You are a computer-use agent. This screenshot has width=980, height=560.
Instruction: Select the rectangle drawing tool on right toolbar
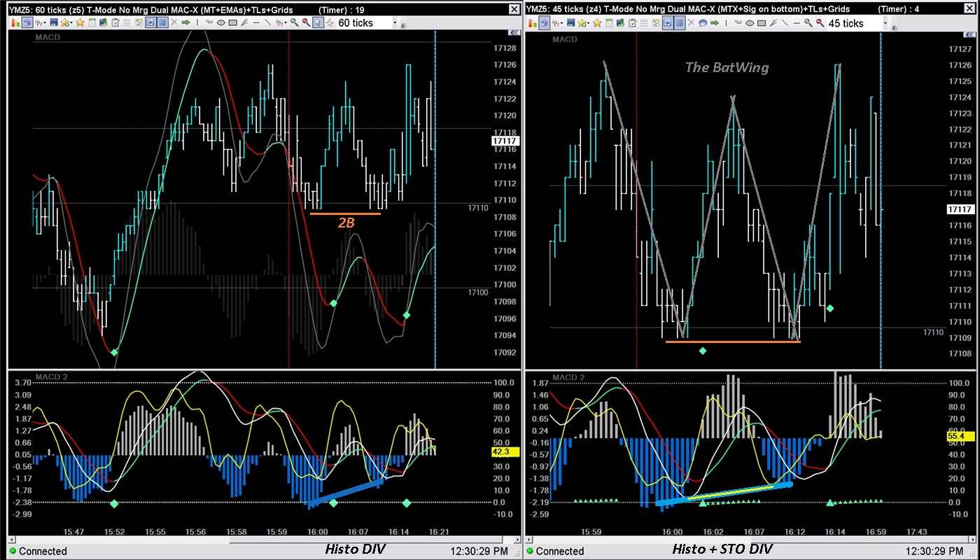(x=762, y=23)
